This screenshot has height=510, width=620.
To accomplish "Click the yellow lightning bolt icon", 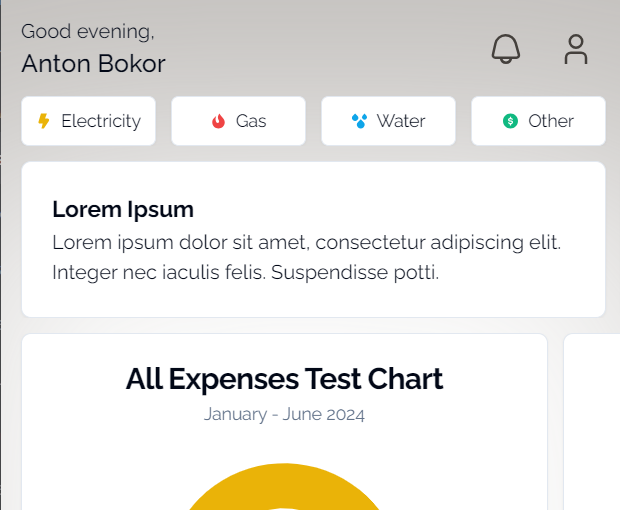I will pos(44,121).
